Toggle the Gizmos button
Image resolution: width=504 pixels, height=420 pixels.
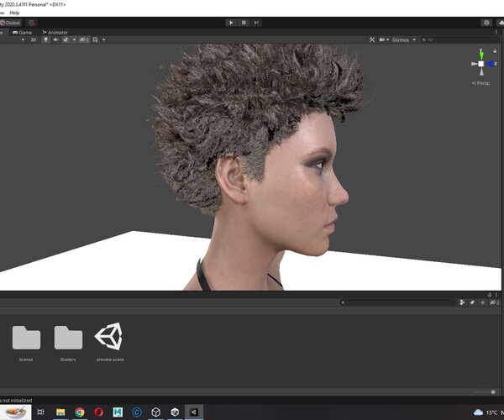[401, 39]
